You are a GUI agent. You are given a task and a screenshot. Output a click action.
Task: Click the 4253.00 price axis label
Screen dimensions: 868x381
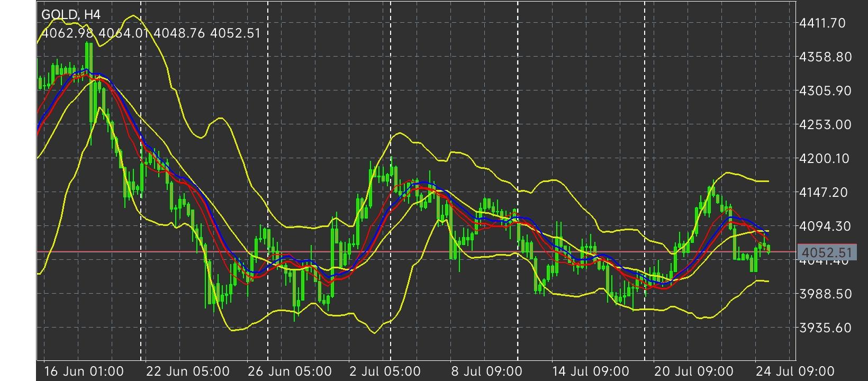pyautogui.click(x=826, y=125)
